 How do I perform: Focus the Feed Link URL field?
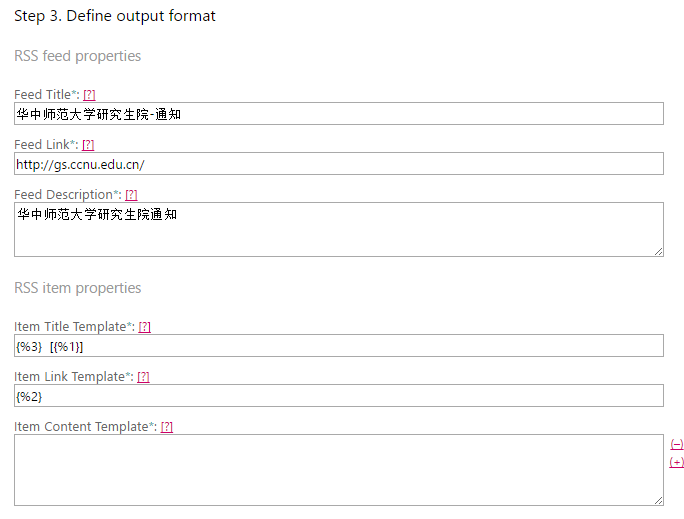(x=338, y=164)
